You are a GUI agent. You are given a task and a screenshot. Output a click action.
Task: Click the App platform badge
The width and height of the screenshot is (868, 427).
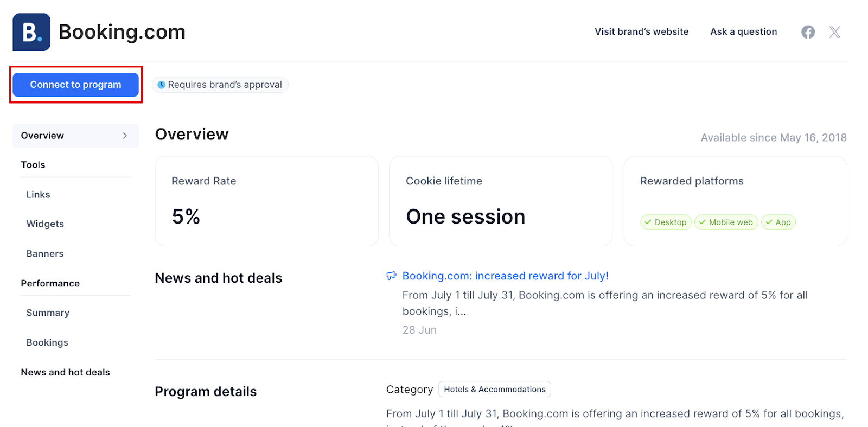pyautogui.click(x=778, y=222)
